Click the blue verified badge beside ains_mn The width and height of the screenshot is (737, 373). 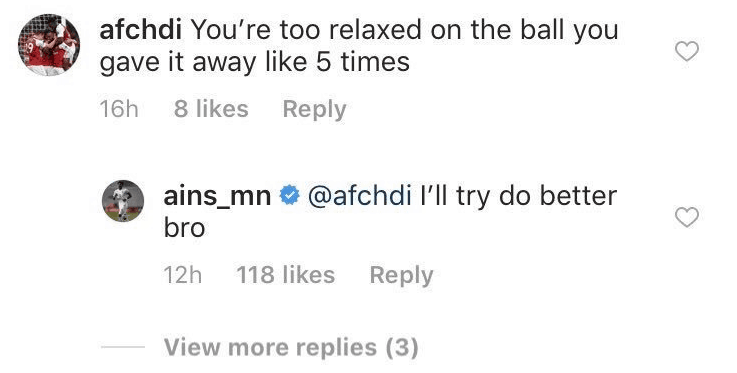tap(290, 196)
